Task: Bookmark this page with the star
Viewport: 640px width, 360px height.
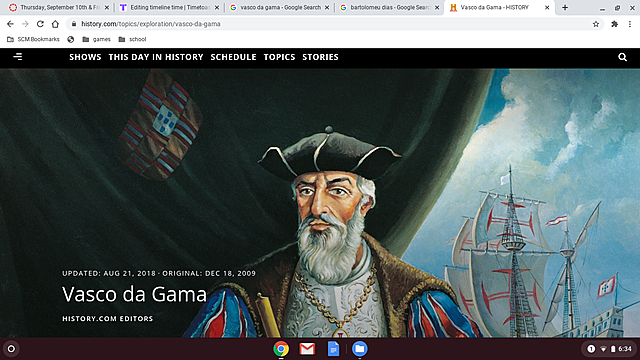Action: coord(596,24)
